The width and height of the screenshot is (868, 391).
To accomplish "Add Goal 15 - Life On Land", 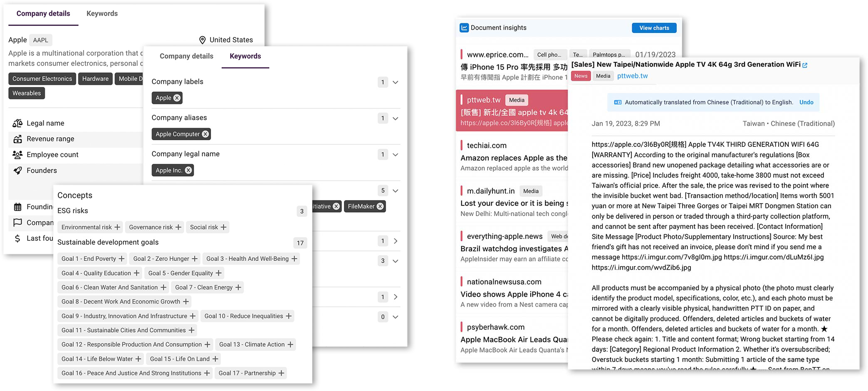I will (x=215, y=359).
